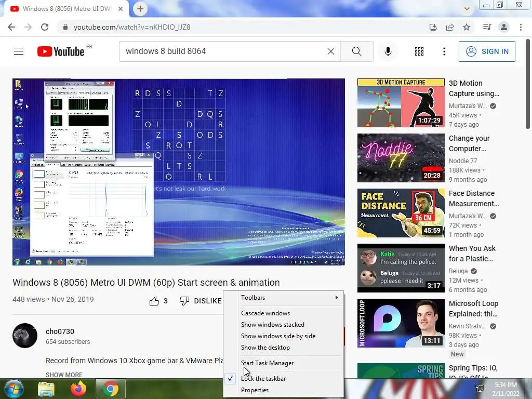Click the site lock icon in address bar
Image resolution: width=532 pixels, height=399 pixels.
pyautogui.click(x=65, y=27)
